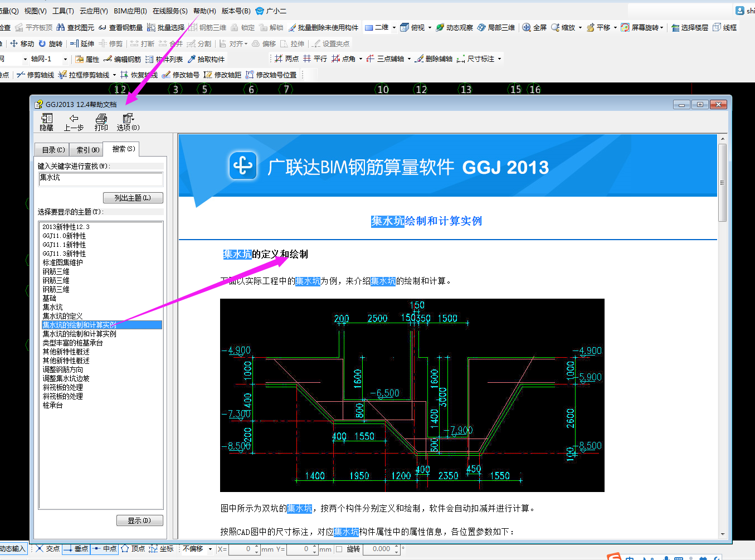
Task: Expand the 三点辅轴 dropdown arrow
Action: pyautogui.click(x=409, y=59)
